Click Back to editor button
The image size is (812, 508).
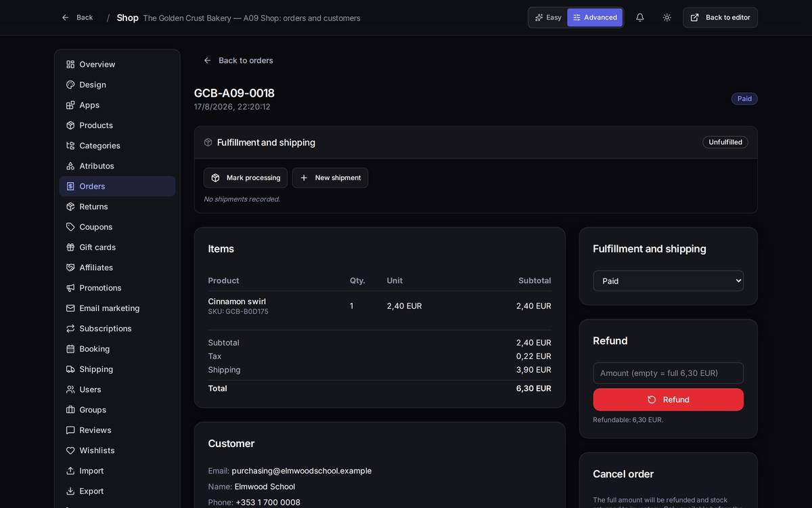(x=720, y=18)
